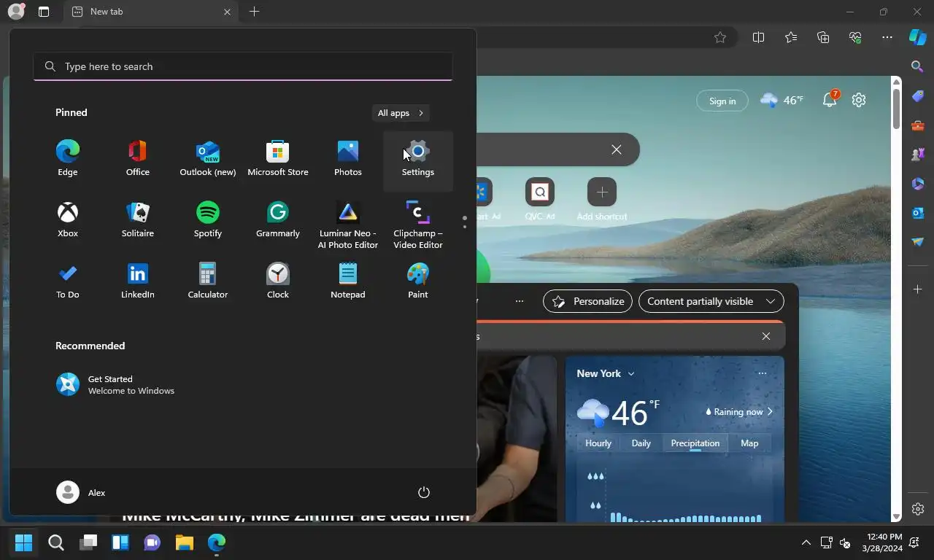934x560 pixels.
Task: Open Task View on the taskbar
Action: [88, 542]
